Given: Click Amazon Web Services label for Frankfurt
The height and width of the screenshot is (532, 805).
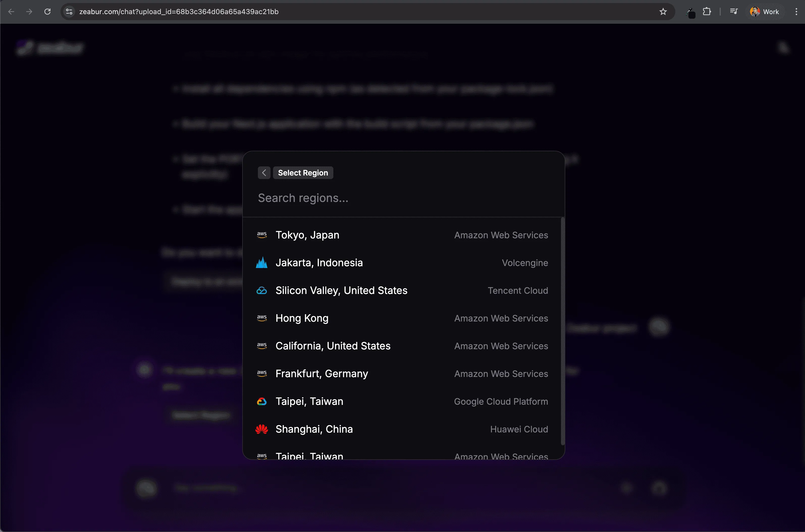Looking at the screenshot, I should point(501,374).
